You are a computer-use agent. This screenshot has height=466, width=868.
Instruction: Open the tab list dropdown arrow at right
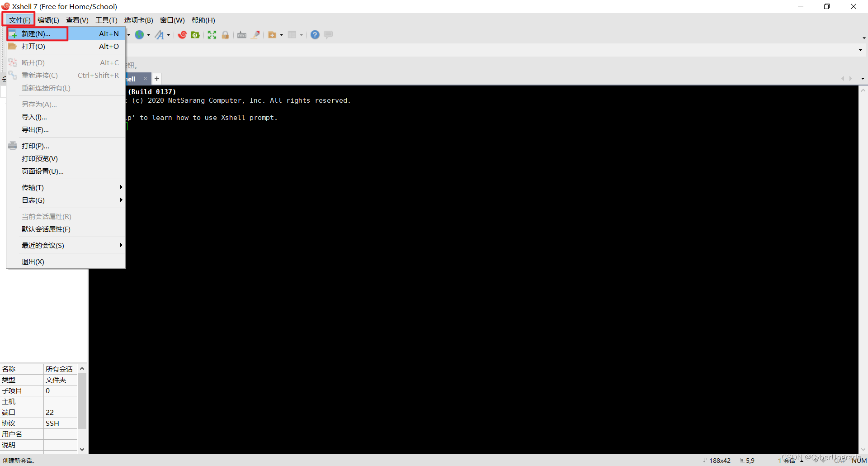point(863,79)
